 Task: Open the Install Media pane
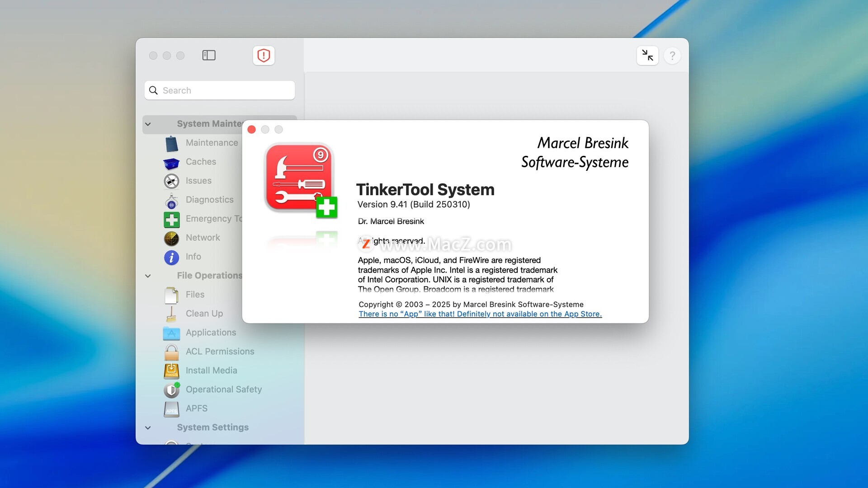[x=211, y=371]
